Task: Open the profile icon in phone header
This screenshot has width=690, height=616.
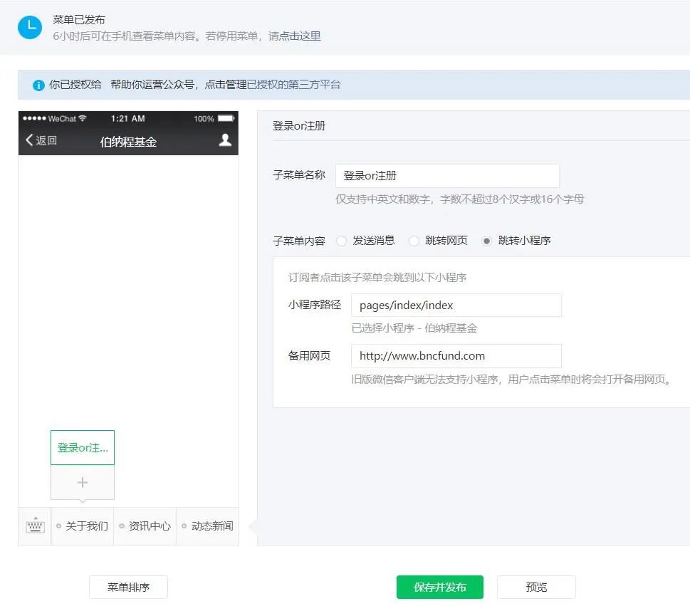Action: (225, 140)
